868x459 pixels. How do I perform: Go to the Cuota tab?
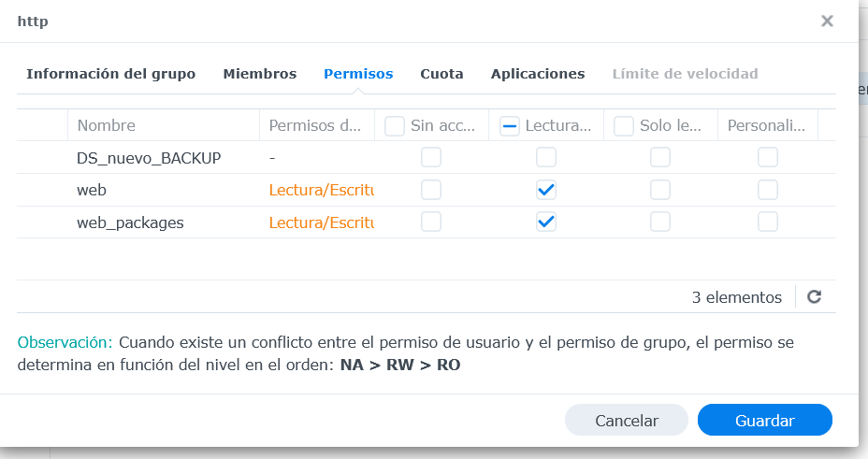[x=441, y=74]
